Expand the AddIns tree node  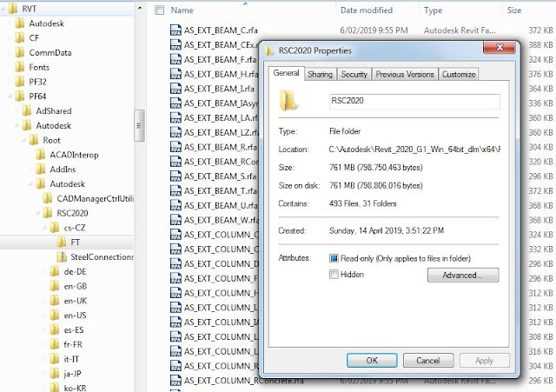pos(31,169)
